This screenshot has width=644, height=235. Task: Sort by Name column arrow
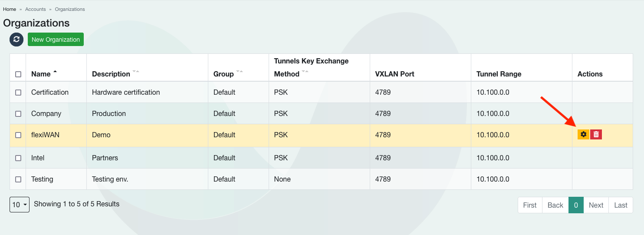click(x=55, y=72)
